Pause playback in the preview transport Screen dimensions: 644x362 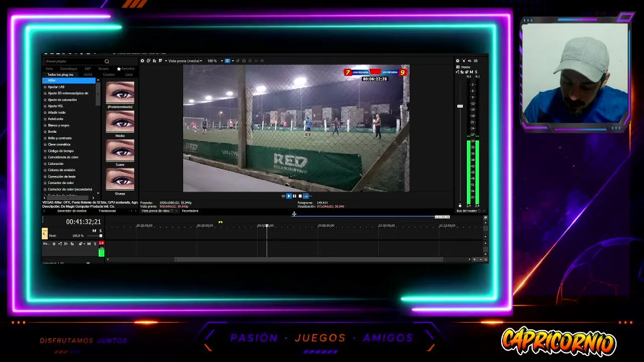click(x=294, y=196)
